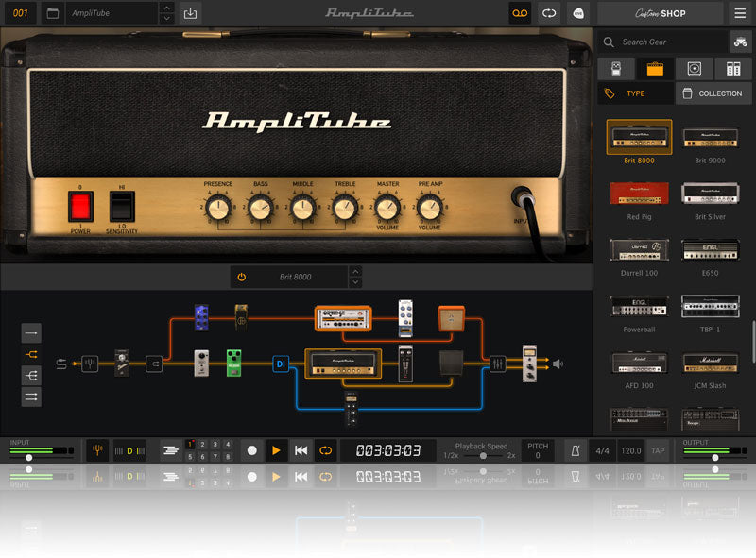756x558 pixels.
Task: Click the TREBLE knob on the amp
Action: (x=345, y=208)
